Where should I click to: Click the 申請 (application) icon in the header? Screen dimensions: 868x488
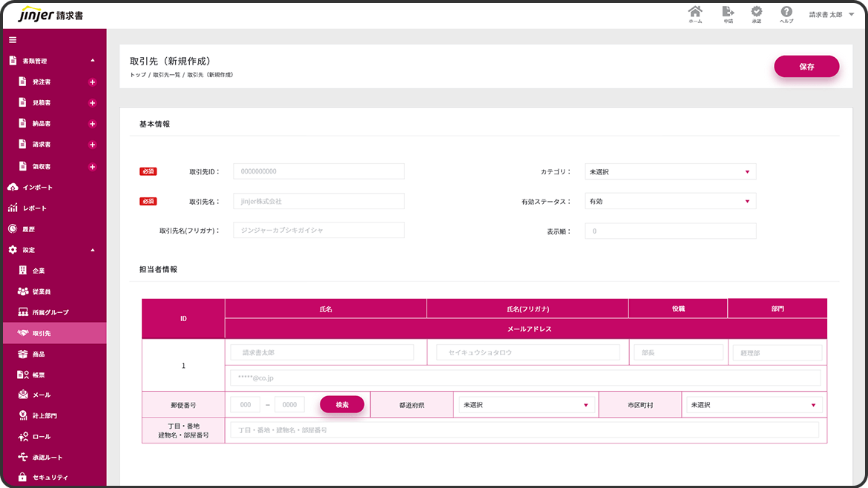(x=728, y=14)
